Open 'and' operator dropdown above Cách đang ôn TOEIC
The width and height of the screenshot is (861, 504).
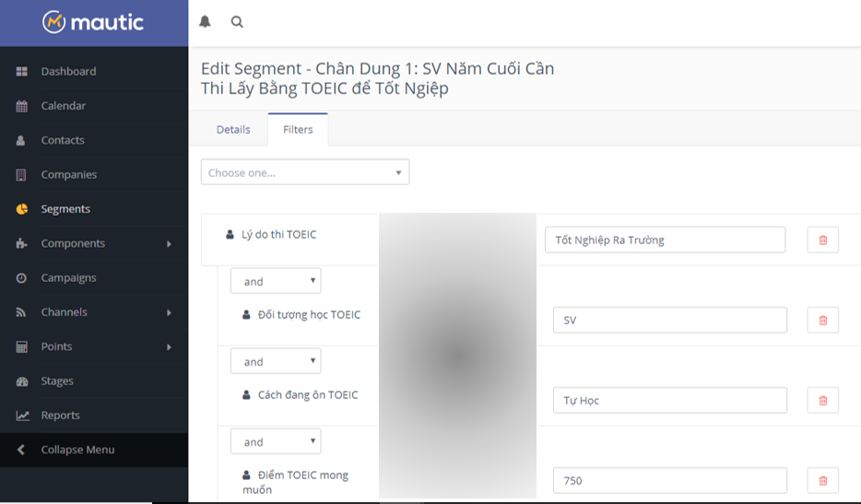(276, 362)
